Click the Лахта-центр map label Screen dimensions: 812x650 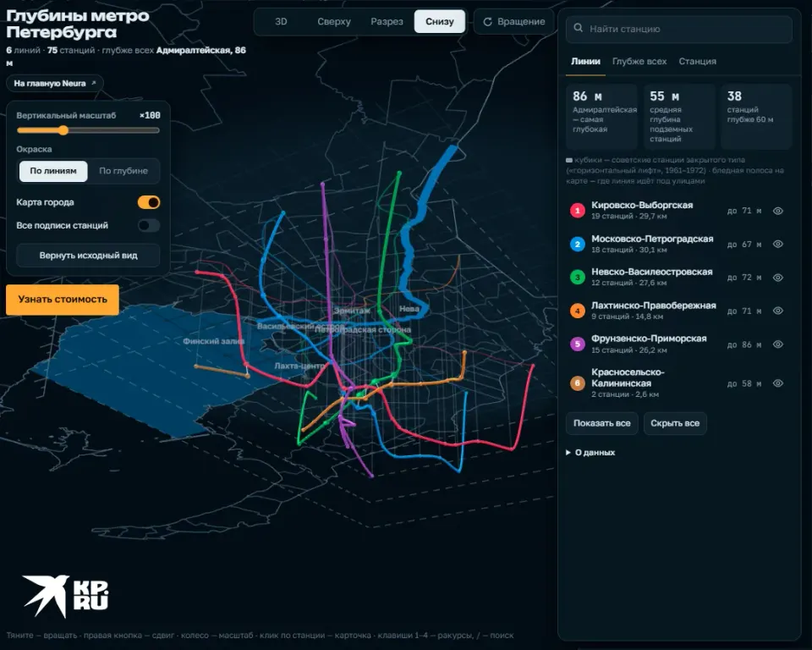[x=299, y=366]
